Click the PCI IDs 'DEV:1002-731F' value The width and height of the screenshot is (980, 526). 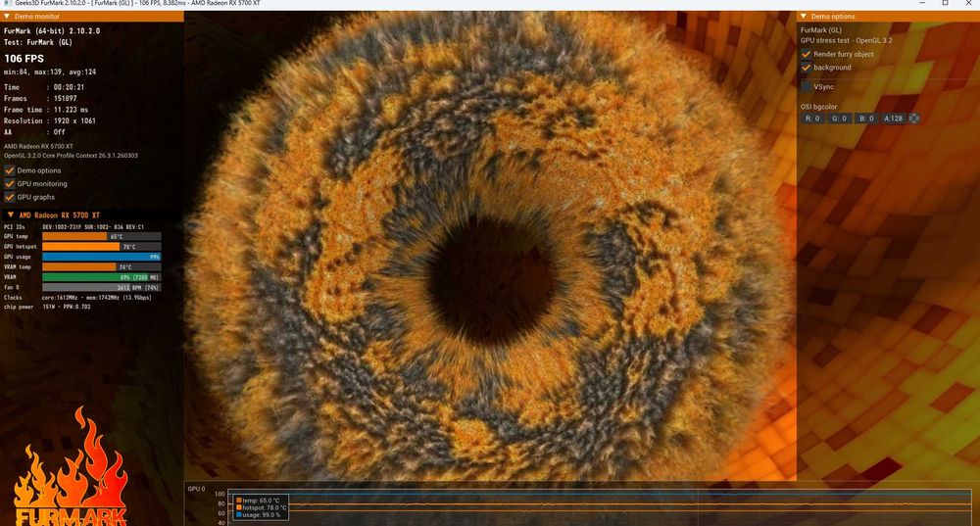61,227
